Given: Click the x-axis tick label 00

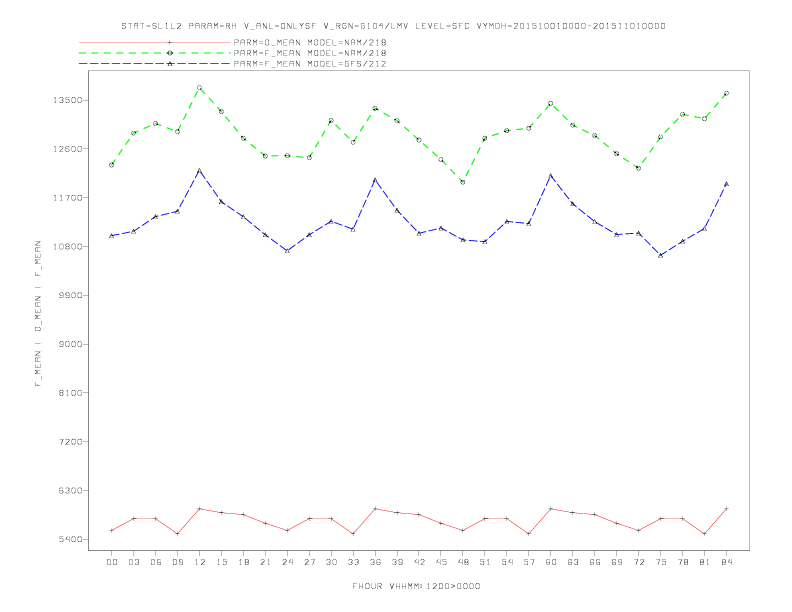Looking at the screenshot, I should coord(112,562).
